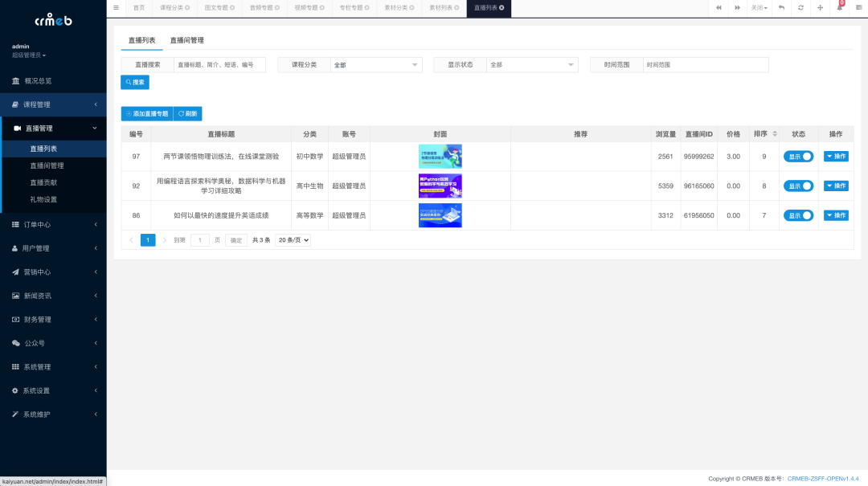Open 操作 dropdown for row 92
This screenshot has width=868, height=486.
coord(836,186)
